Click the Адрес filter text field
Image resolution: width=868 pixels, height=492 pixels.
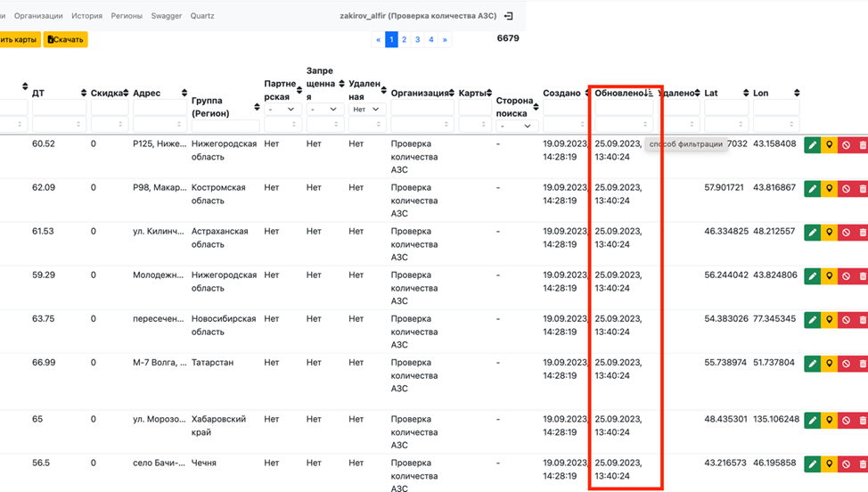click(159, 107)
